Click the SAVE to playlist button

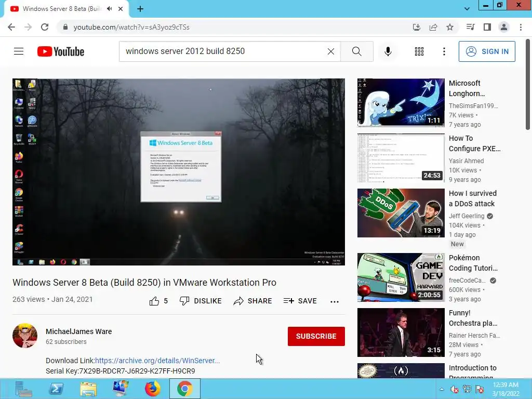[300, 301]
